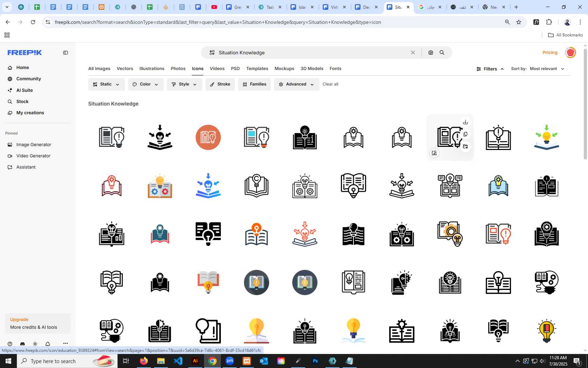This screenshot has height=368, width=588.
Task: Open the sidebar three-dots more menu
Action: [x=65, y=343]
